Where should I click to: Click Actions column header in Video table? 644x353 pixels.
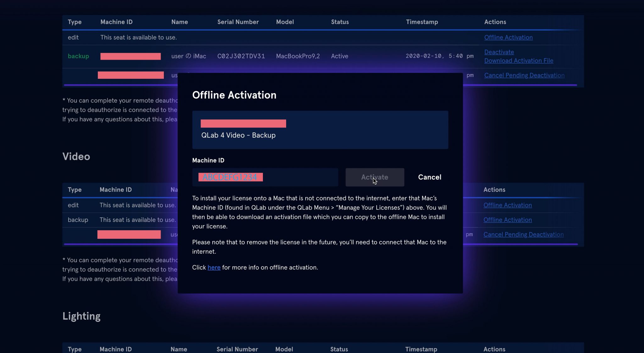click(x=494, y=190)
